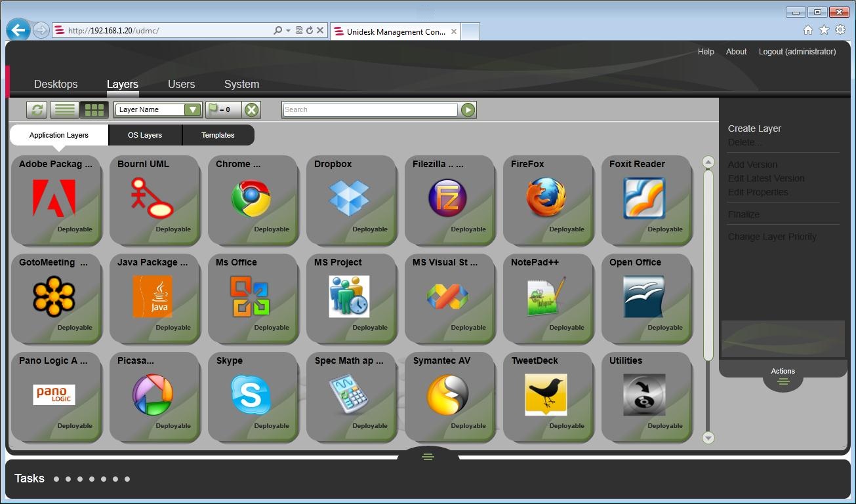Choose the FireFox layer icon
The image size is (856, 504).
click(x=546, y=198)
